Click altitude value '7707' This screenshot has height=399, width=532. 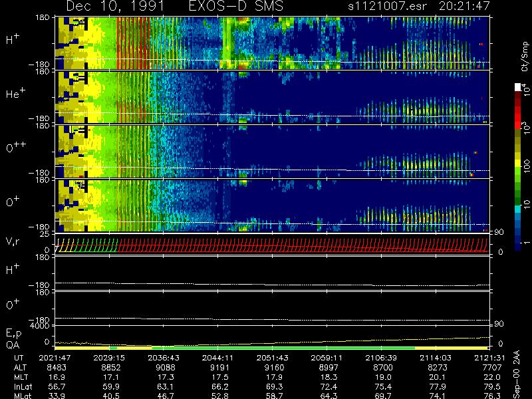[x=491, y=368]
